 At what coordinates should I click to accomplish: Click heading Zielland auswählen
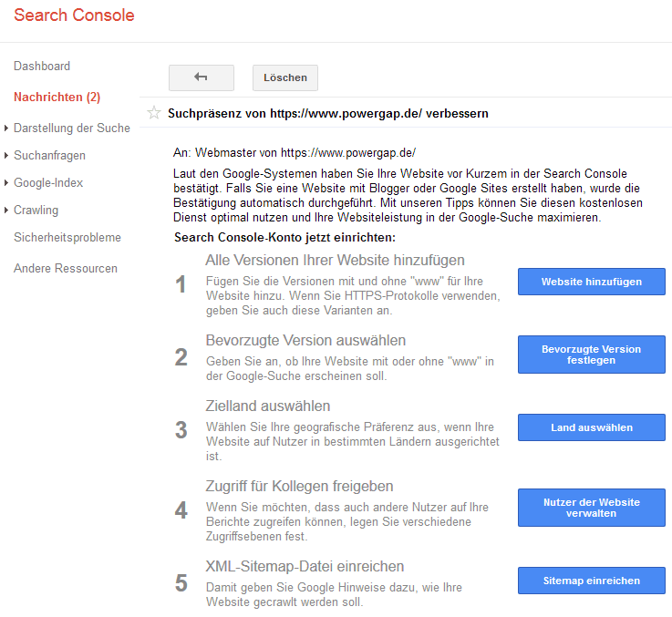[x=268, y=406]
